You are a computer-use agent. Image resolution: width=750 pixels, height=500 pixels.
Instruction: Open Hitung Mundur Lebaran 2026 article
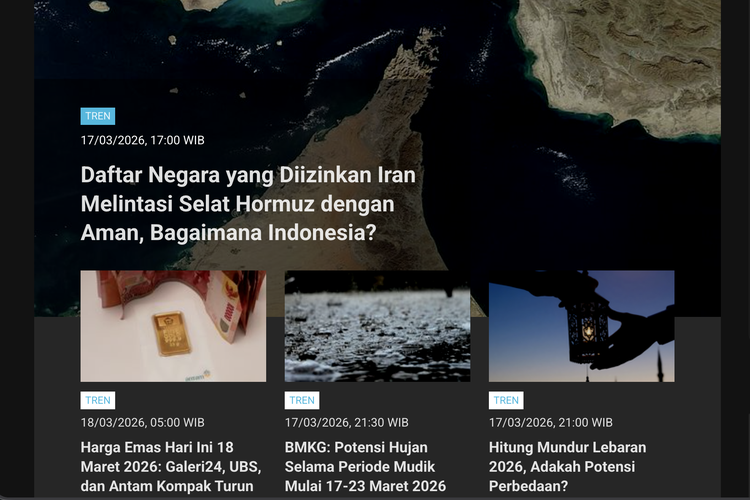567,467
